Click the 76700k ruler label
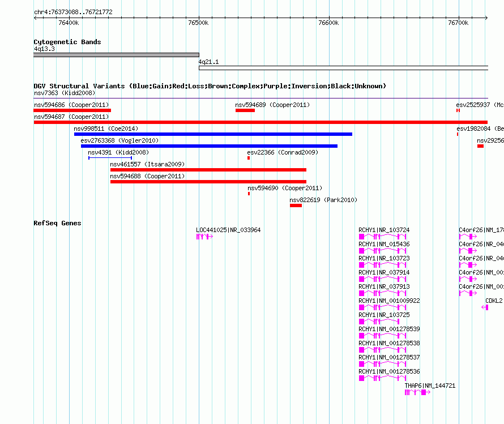The image size is (504, 424). tap(458, 23)
